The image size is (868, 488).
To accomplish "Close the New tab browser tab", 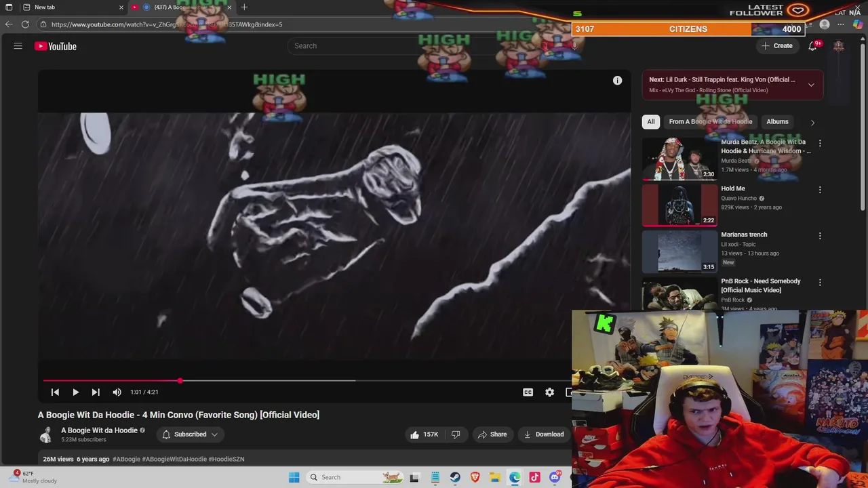I will click(x=121, y=7).
